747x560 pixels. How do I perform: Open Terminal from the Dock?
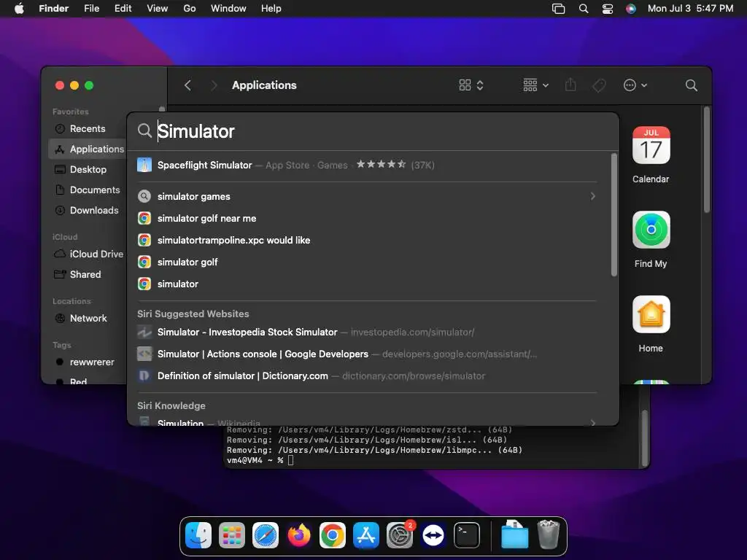pos(467,535)
